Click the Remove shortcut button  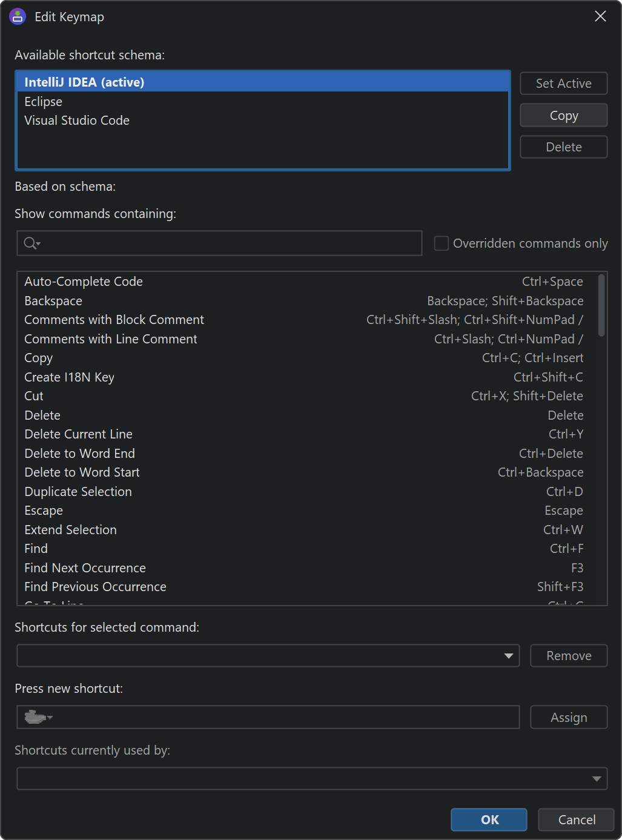[x=568, y=656]
